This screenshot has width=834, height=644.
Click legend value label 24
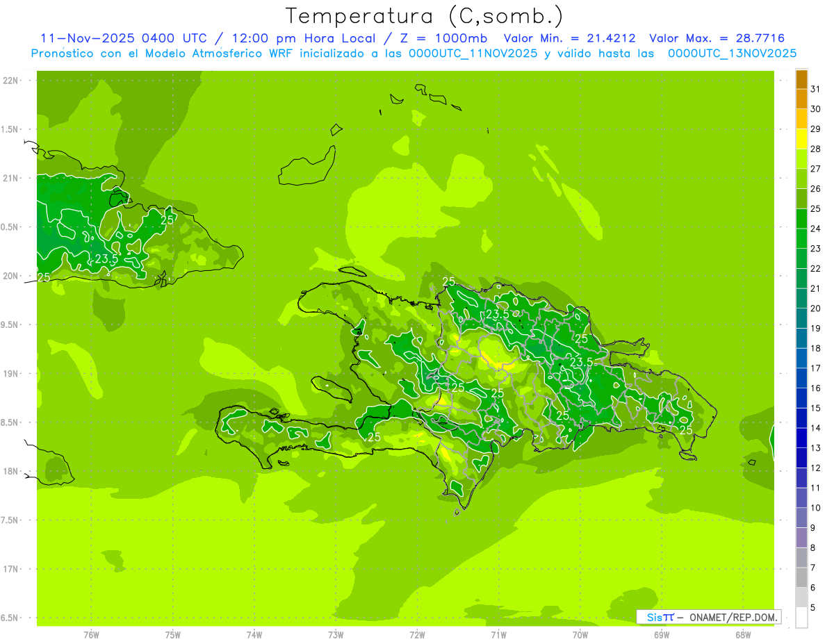coord(815,228)
